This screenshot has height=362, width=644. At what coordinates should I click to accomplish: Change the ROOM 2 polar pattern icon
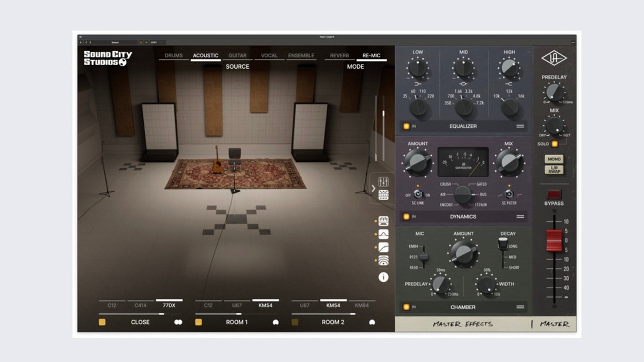[x=372, y=322]
